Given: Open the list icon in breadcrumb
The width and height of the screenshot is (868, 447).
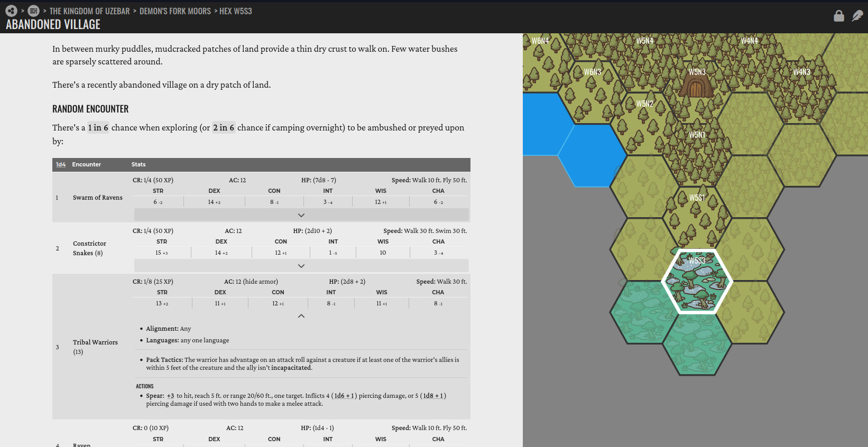Looking at the screenshot, I should coord(33,11).
